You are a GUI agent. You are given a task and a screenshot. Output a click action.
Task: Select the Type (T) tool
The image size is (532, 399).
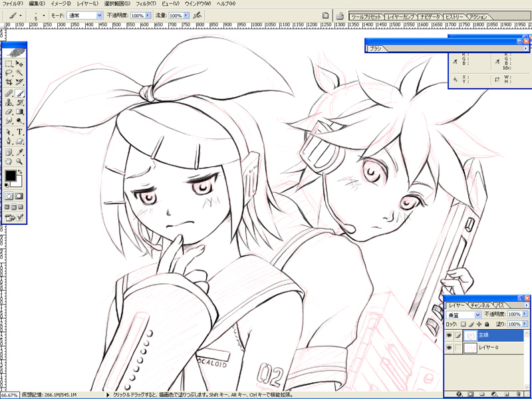[x=19, y=132]
